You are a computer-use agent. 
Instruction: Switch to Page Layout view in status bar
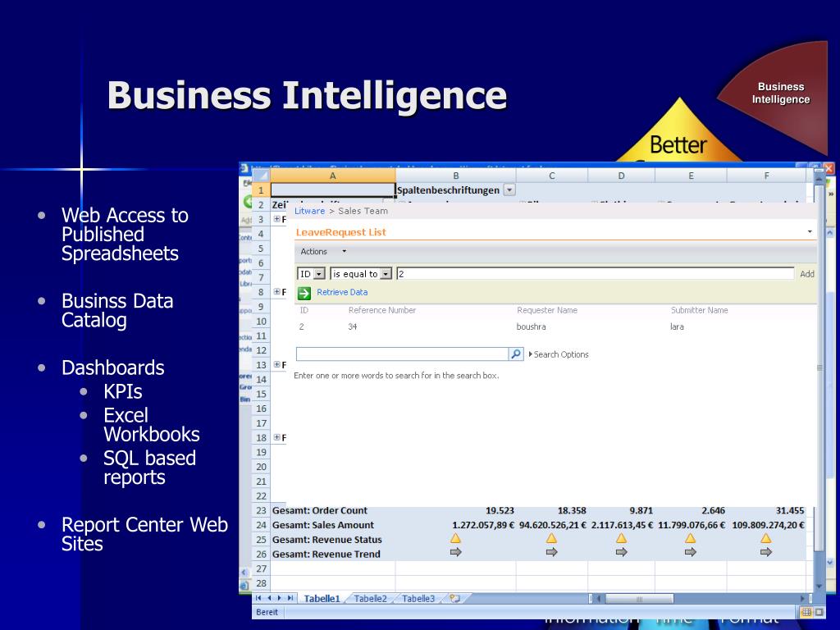point(819,612)
